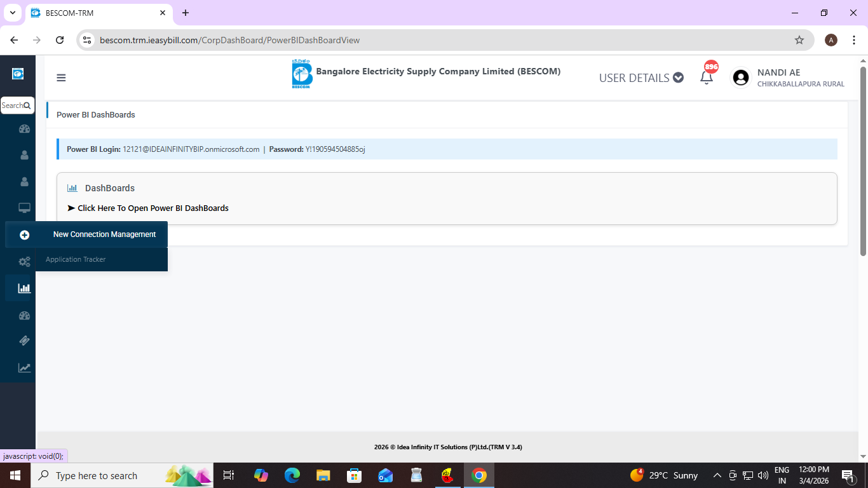Click the ticket icon in sidebar
Image resolution: width=868 pixels, height=488 pixels.
click(x=24, y=341)
